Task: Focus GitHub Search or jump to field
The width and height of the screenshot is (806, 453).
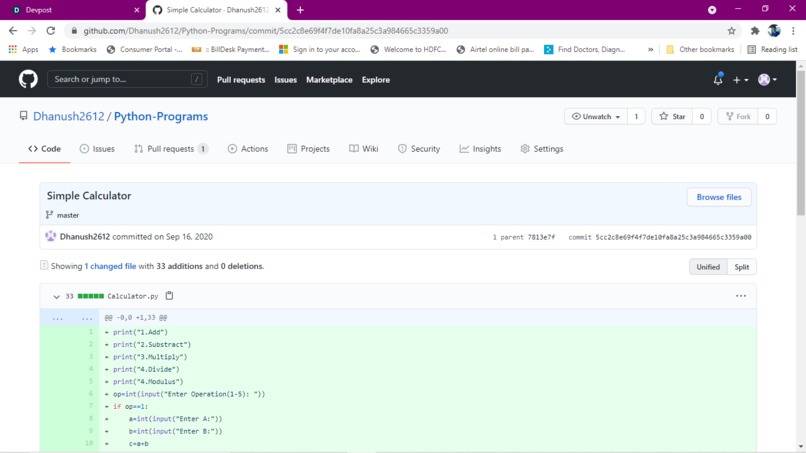Action: 127,79
